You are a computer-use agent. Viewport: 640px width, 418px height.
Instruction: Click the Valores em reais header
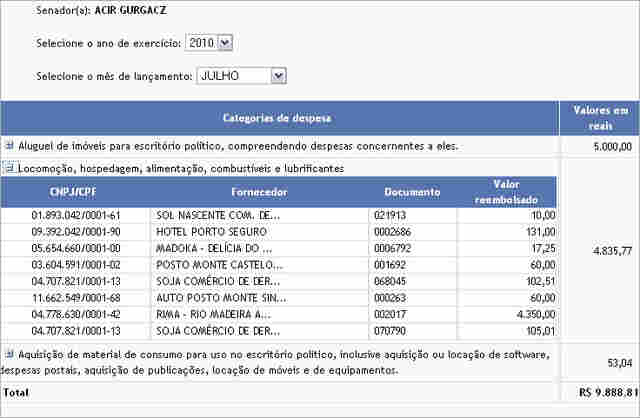(598, 117)
